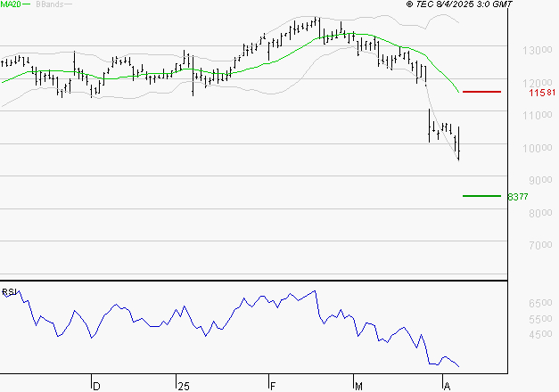This screenshot has width=559, height=392.
Task: Click the green support level line
Action: (x=481, y=196)
